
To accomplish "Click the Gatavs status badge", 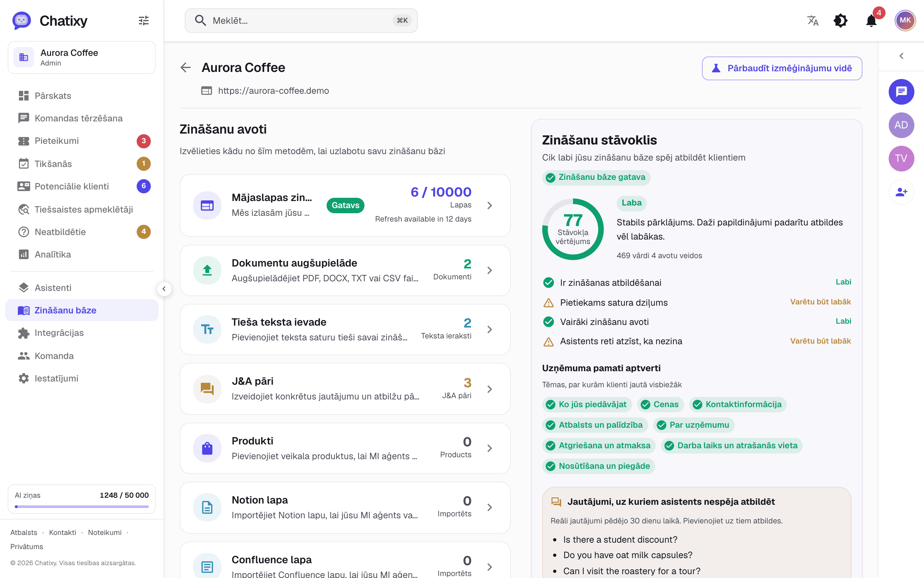I will click(345, 205).
